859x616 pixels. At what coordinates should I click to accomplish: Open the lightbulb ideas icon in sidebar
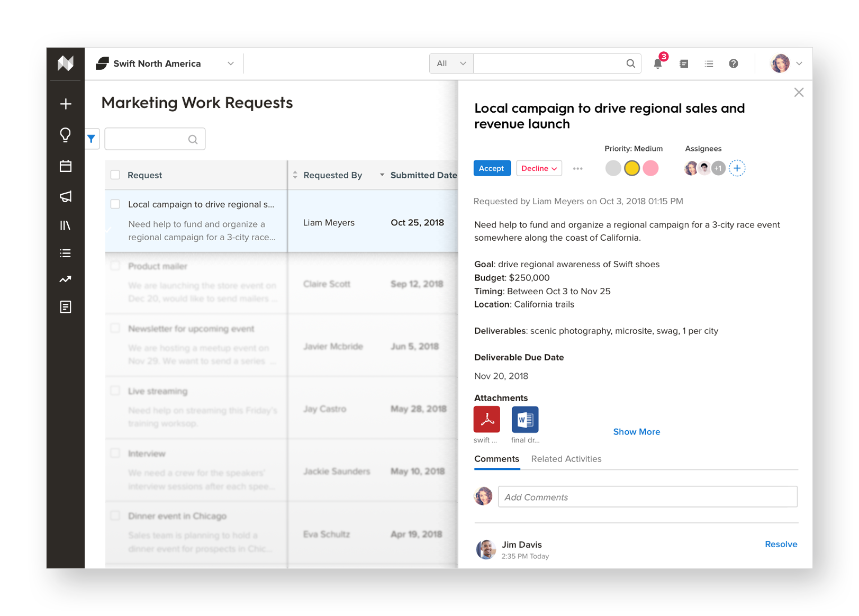point(66,135)
